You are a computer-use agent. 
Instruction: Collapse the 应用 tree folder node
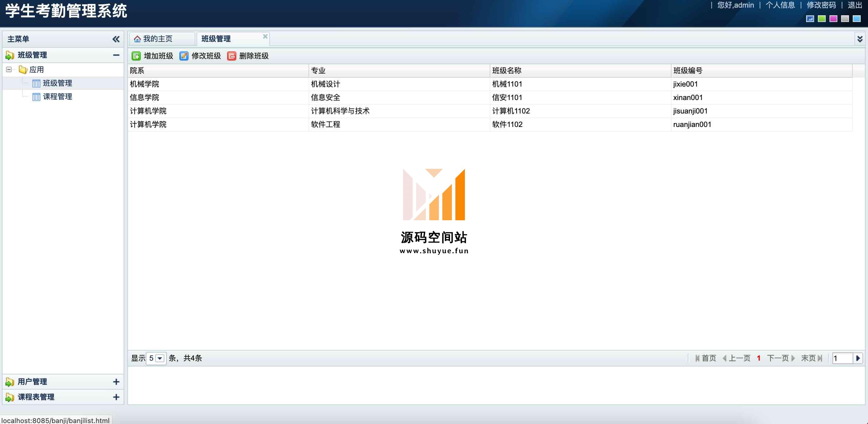tap(9, 70)
